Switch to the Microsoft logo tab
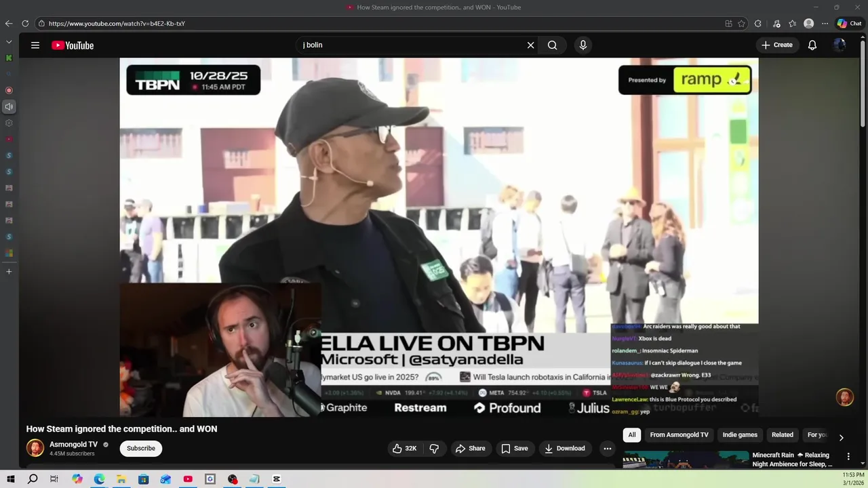868x488 pixels. pos(9,253)
